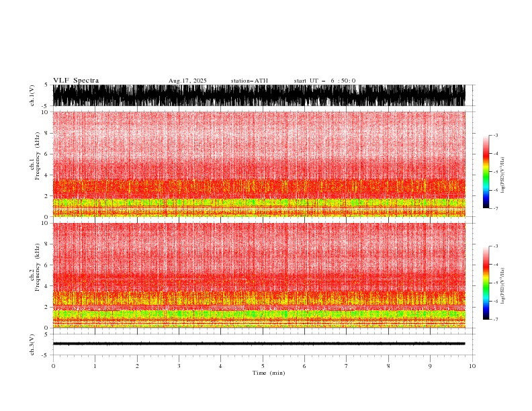The width and height of the screenshot is (532, 411).
Task: Click the log(PSD) label beside ch.1 color bar
Action: point(502,175)
